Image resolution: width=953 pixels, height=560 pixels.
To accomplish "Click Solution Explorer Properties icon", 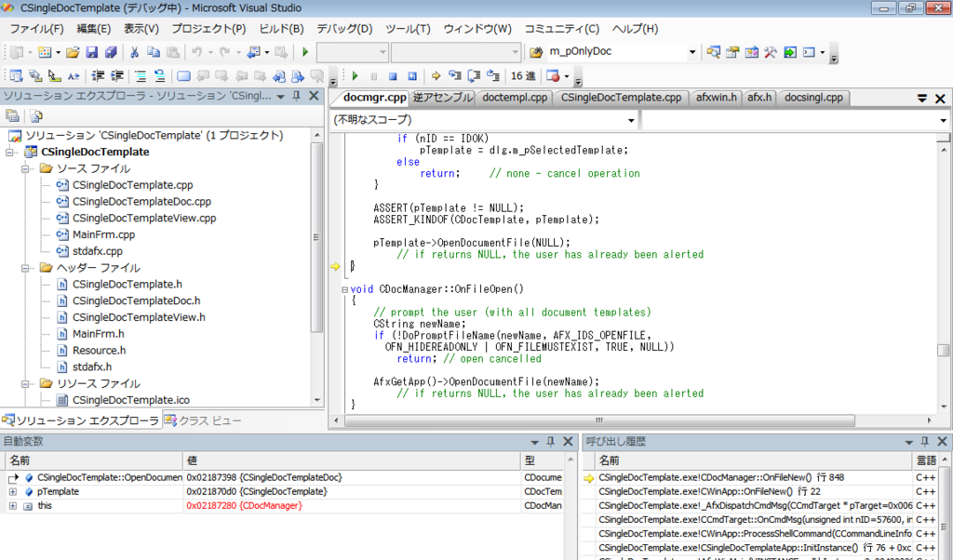I will pos(13,115).
